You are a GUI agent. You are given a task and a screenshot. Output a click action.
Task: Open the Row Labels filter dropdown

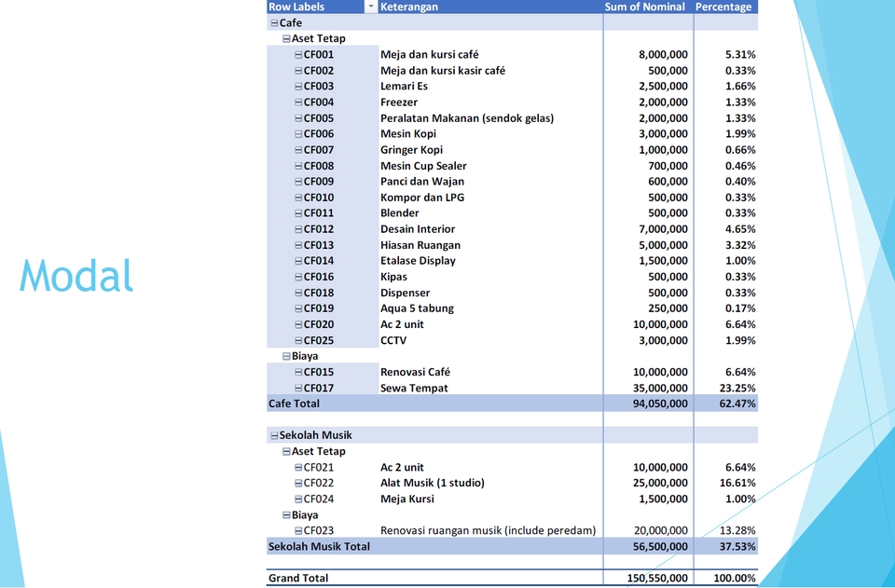pyautogui.click(x=370, y=7)
